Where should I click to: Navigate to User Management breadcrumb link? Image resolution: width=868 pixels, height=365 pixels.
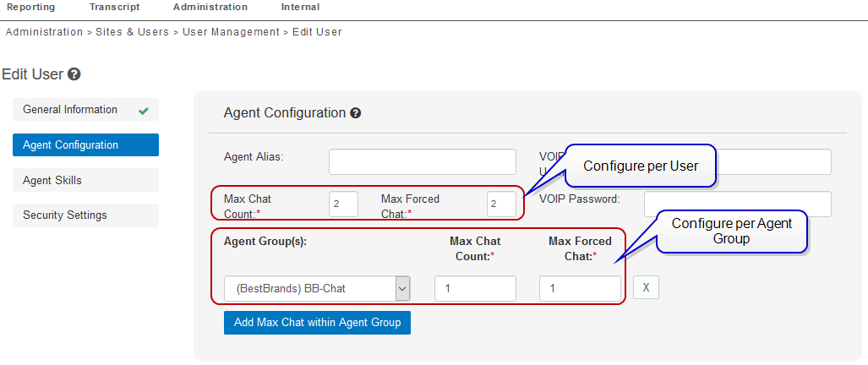pos(231,32)
